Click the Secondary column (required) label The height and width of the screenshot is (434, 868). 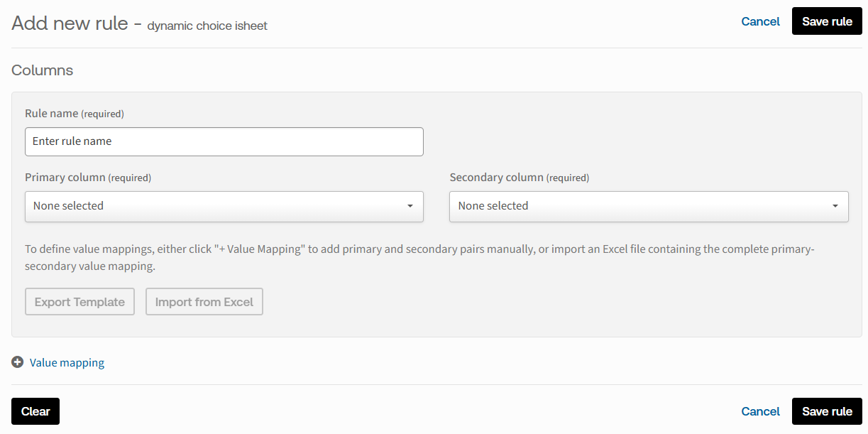tap(520, 178)
